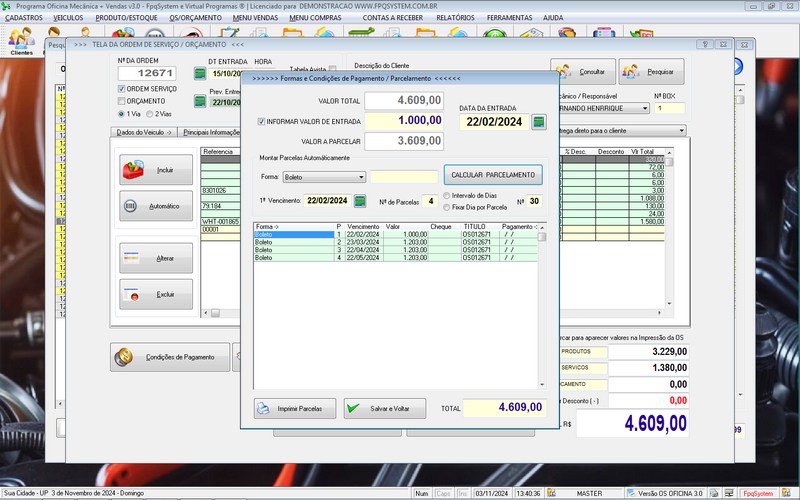Click Salvar e Voltar green check button
Screen dimensions: 800x500
(385, 409)
